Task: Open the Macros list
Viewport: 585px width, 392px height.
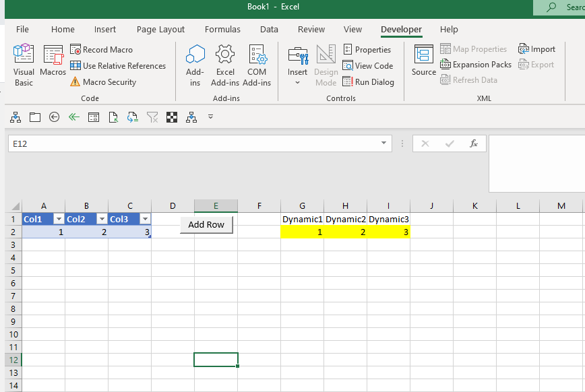Action: coord(53,61)
